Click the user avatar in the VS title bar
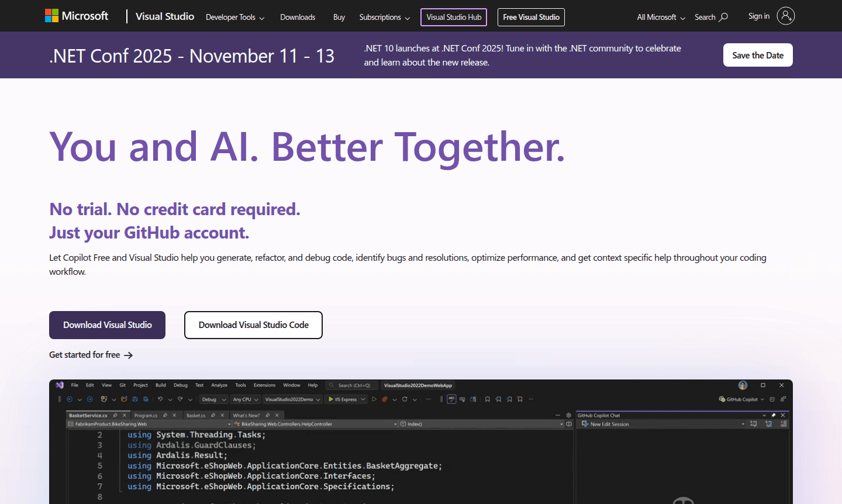This screenshot has height=504, width=842. click(x=742, y=385)
